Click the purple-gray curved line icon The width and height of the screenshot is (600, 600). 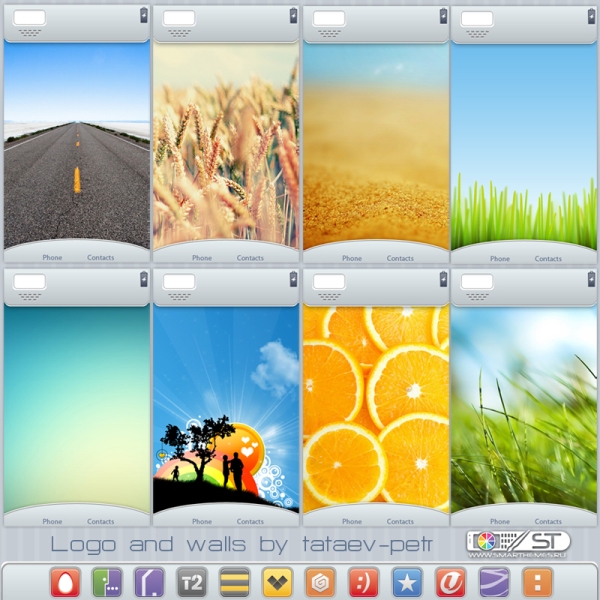tap(149, 581)
